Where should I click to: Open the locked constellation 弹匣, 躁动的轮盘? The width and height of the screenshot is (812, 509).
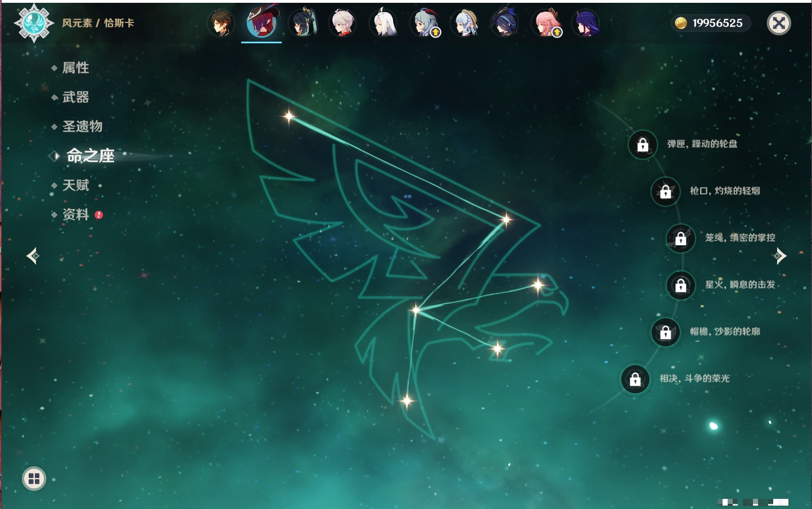click(x=643, y=145)
